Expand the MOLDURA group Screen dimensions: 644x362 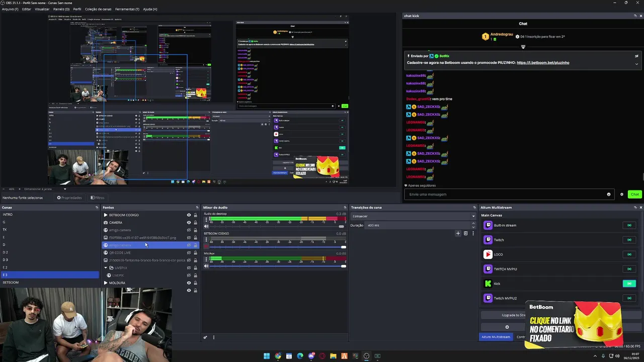pyautogui.click(x=106, y=283)
